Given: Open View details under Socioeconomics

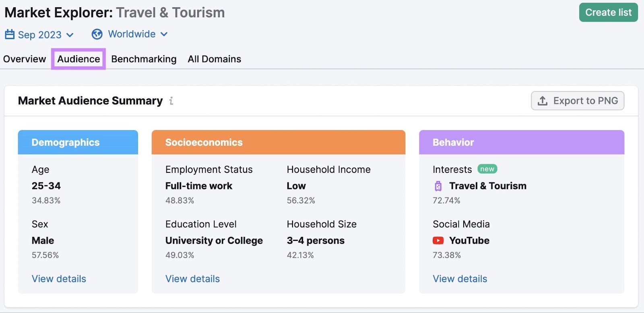Looking at the screenshot, I should tap(192, 279).
